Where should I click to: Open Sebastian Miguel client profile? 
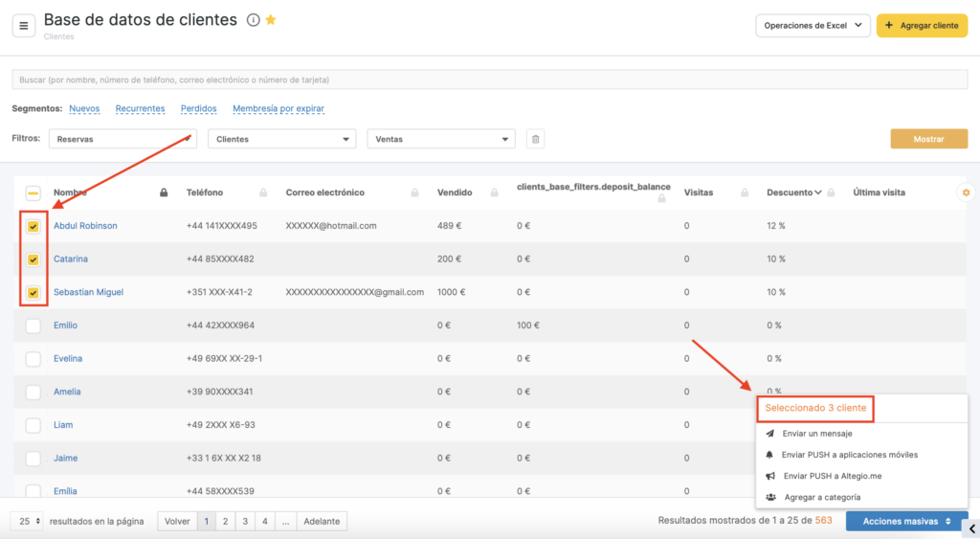pyautogui.click(x=88, y=292)
